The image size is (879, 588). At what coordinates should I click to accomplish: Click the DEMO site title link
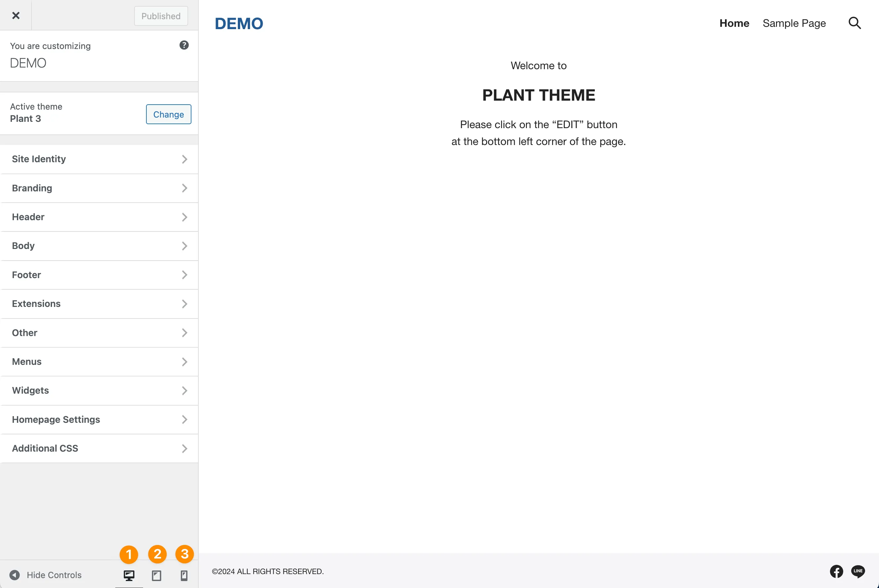tap(238, 23)
